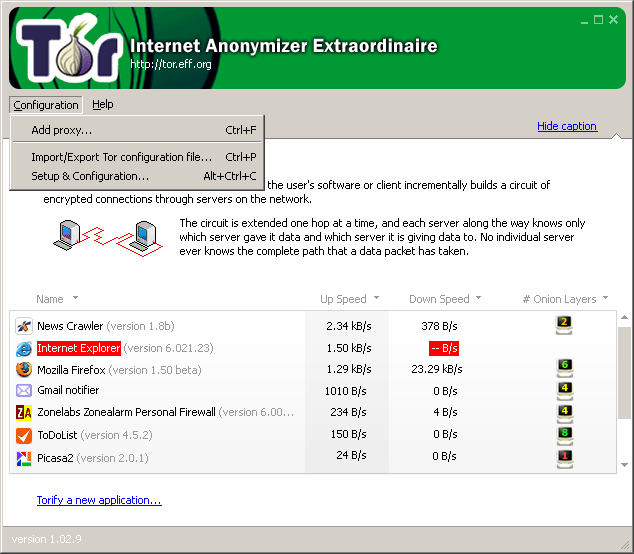Click the Internet Explorer icon in list

pyautogui.click(x=24, y=348)
